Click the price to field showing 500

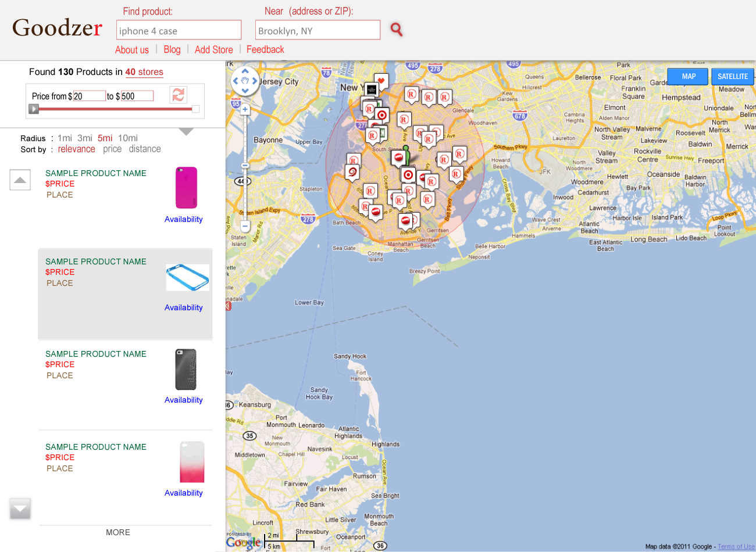[x=137, y=96]
